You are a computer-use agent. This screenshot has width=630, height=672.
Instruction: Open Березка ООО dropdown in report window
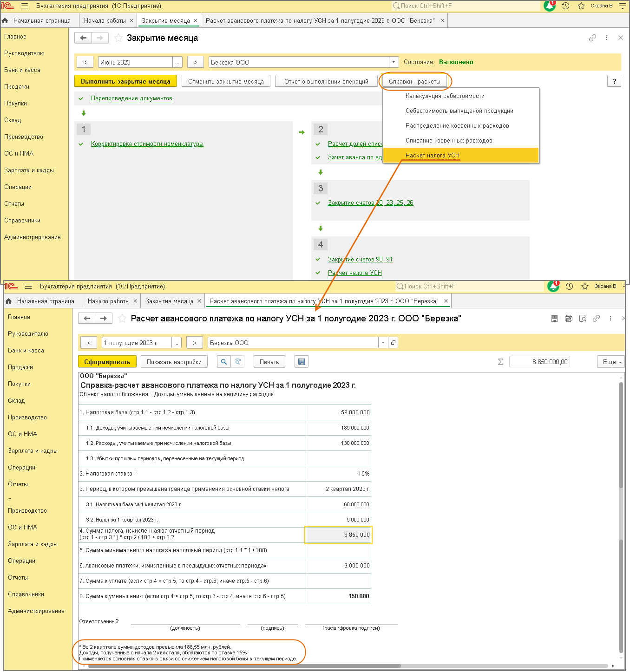[383, 343]
